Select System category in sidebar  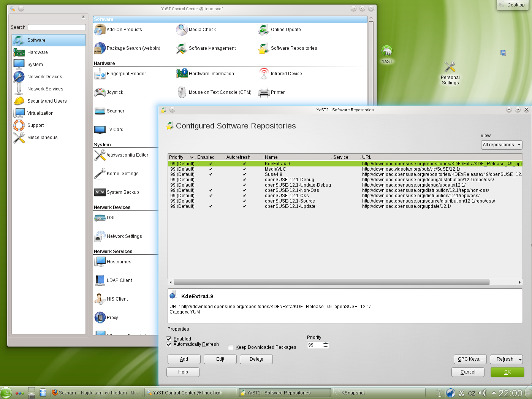click(49, 65)
